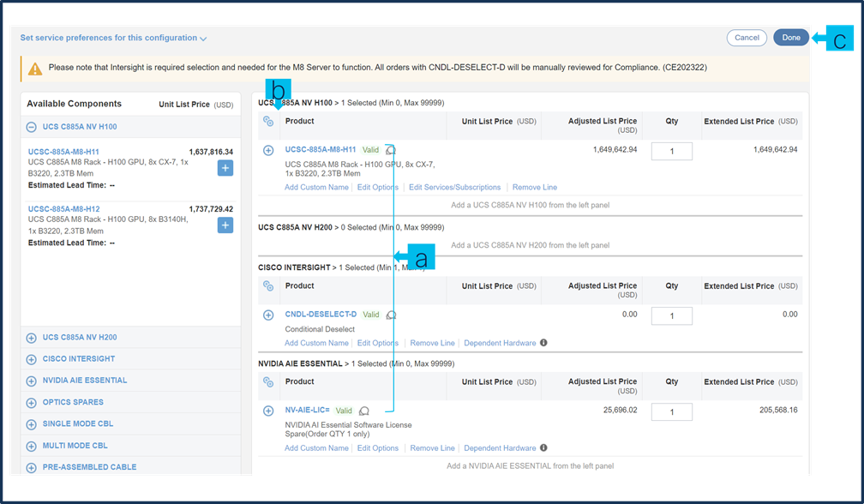Click info icon next to CNDL-DESELECT-D Dependent Hardware
This screenshot has width=864, height=504.
click(x=543, y=343)
